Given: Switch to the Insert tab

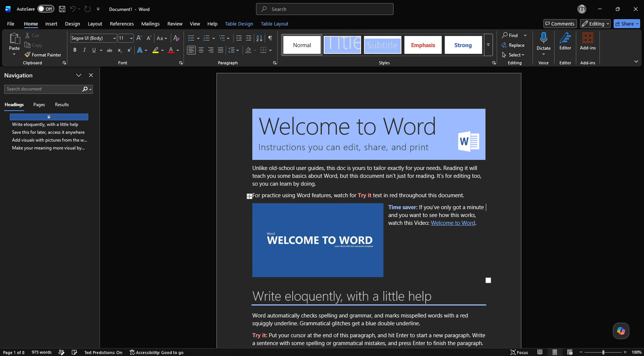Looking at the screenshot, I should click(x=51, y=23).
